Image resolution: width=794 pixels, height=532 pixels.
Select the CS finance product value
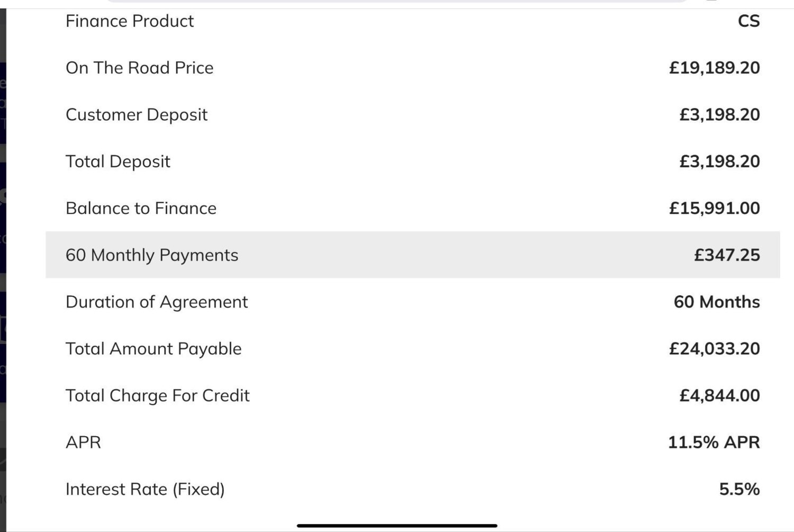[748, 21]
